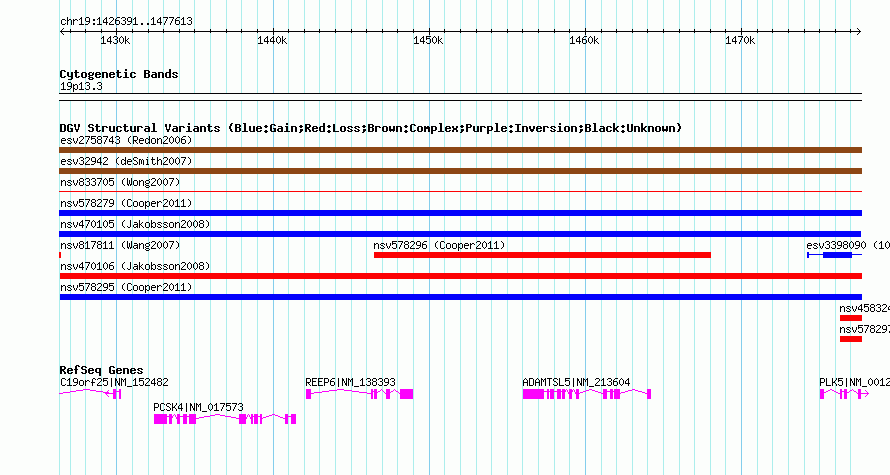Click the small red nsv817811 (Wang2007) marker
The width and height of the screenshot is (890, 475).
60,255
